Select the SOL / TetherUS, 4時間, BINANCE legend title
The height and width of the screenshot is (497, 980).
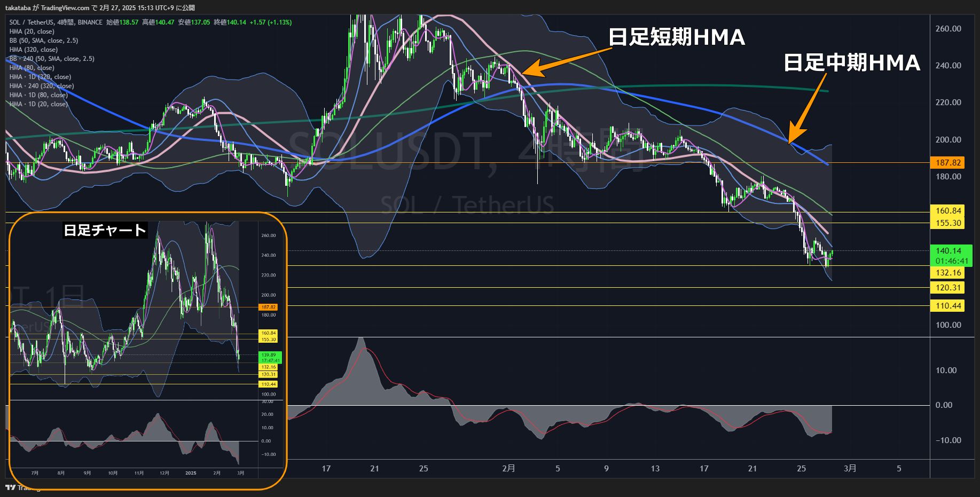56,22
